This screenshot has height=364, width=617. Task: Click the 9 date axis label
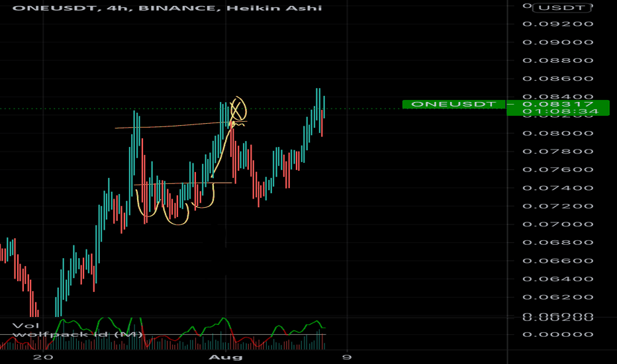pos(346,357)
